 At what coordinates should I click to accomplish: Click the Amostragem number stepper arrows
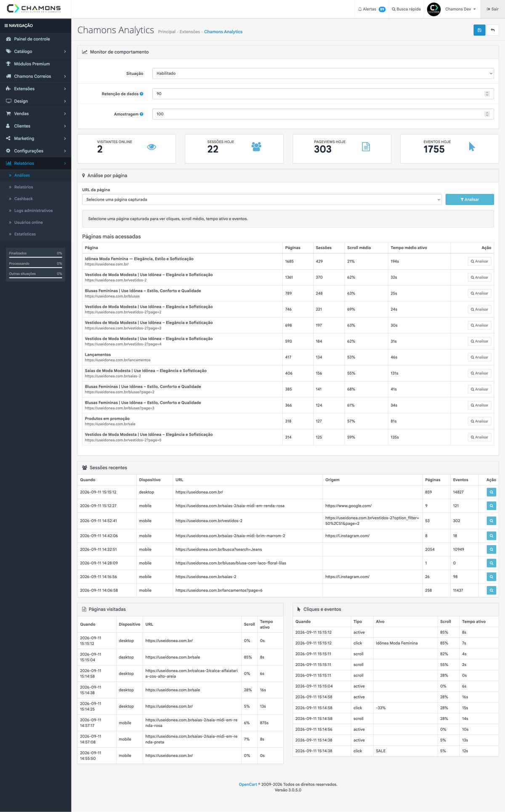pyautogui.click(x=487, y=114)
